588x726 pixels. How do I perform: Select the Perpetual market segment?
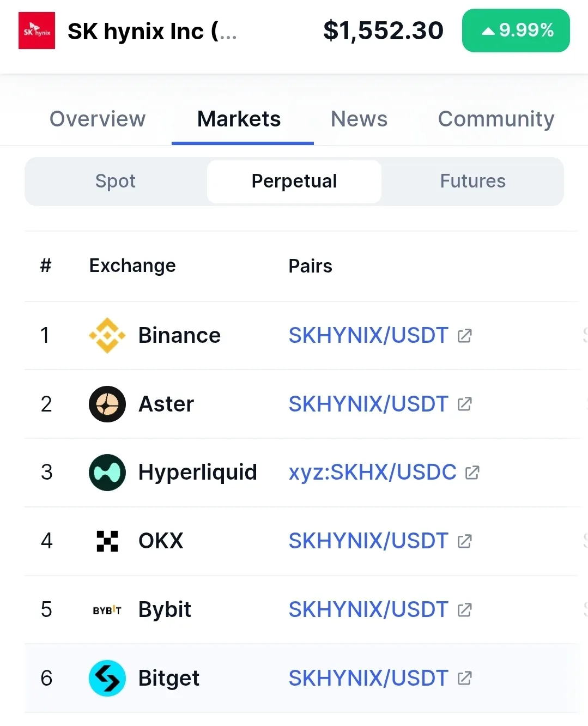(x=294, y=181)
